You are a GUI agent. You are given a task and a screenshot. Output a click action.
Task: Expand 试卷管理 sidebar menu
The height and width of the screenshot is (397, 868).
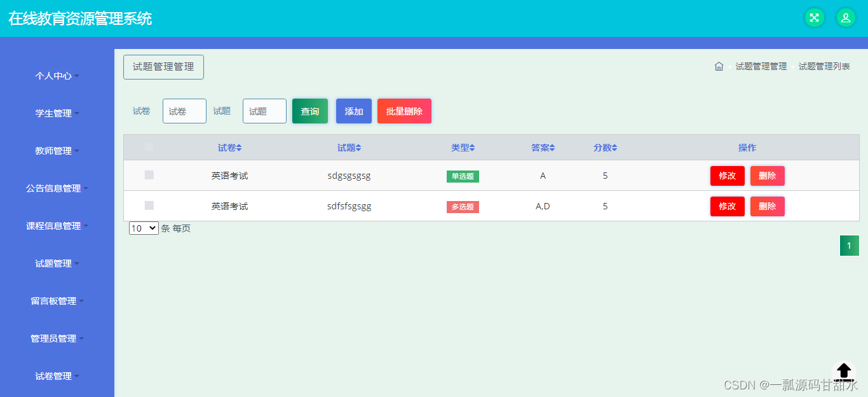(x=57, y=376)
